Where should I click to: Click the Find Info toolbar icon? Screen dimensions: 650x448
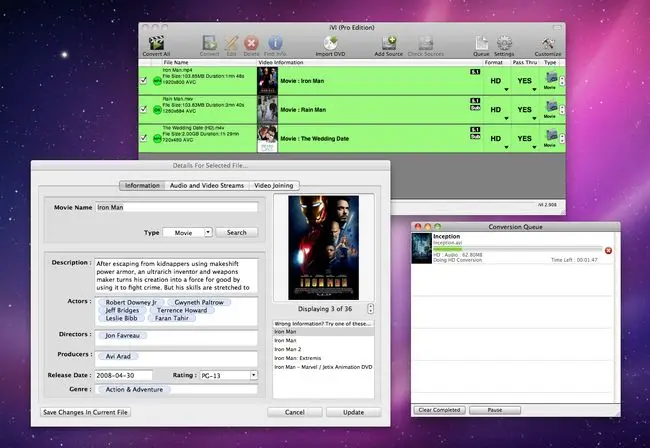point(275,43)
